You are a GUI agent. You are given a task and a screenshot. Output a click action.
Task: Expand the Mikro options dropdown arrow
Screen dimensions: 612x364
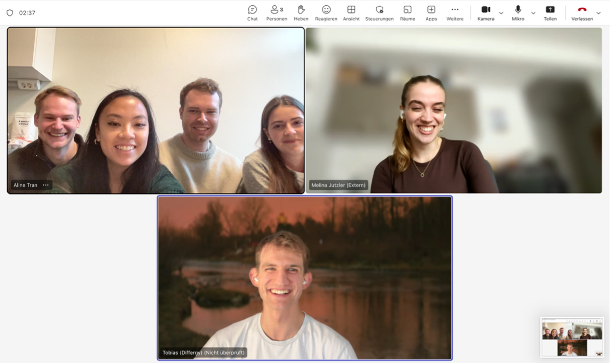[x=533, y=13]
